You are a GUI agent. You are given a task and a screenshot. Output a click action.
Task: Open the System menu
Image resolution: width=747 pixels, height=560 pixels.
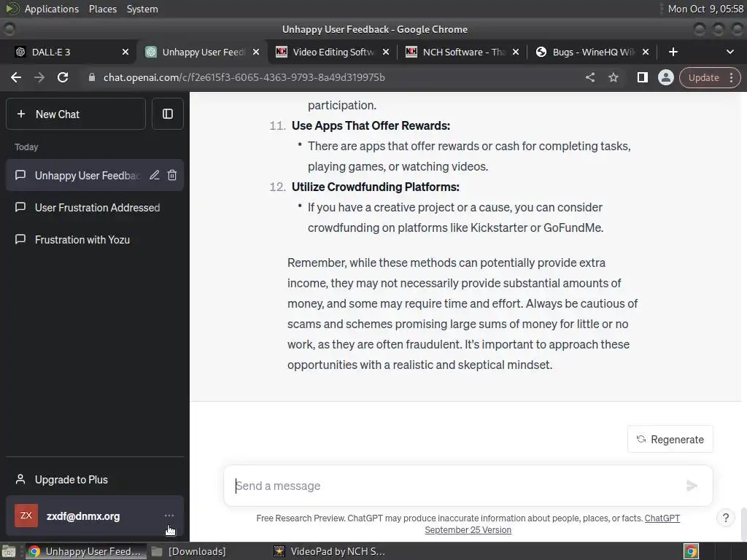(142, 9)
